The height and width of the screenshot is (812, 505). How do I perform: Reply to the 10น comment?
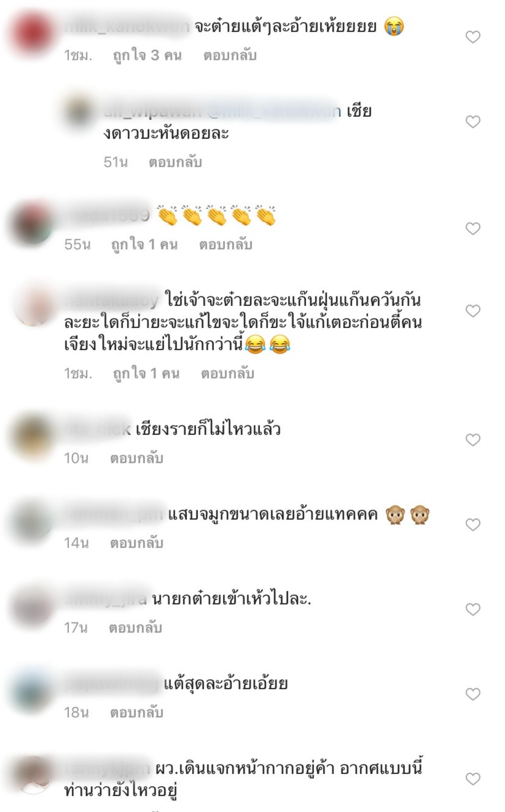[x=137, y=458]
